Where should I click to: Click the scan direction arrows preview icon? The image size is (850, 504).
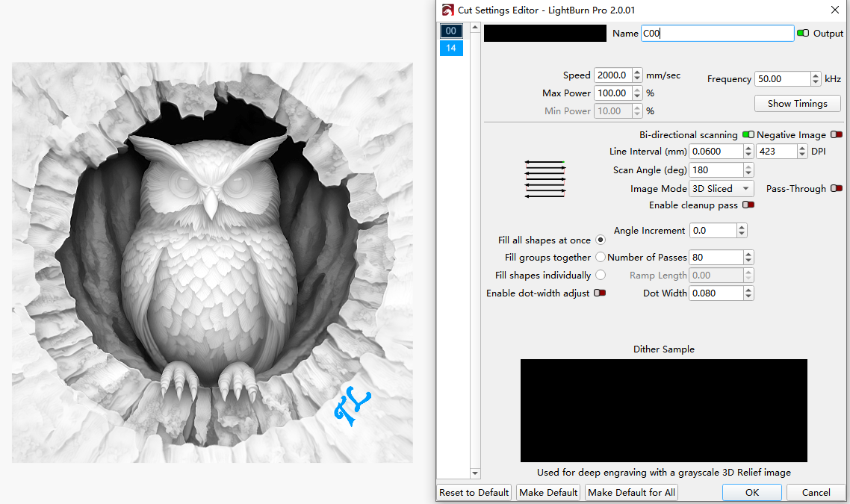tap(545, 179)
